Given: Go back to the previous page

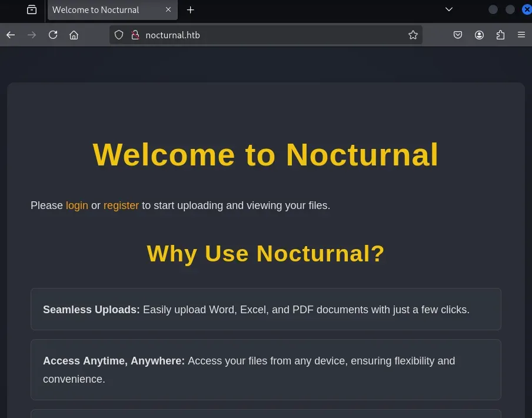Looking at the screenshot, I should point(11,35).
